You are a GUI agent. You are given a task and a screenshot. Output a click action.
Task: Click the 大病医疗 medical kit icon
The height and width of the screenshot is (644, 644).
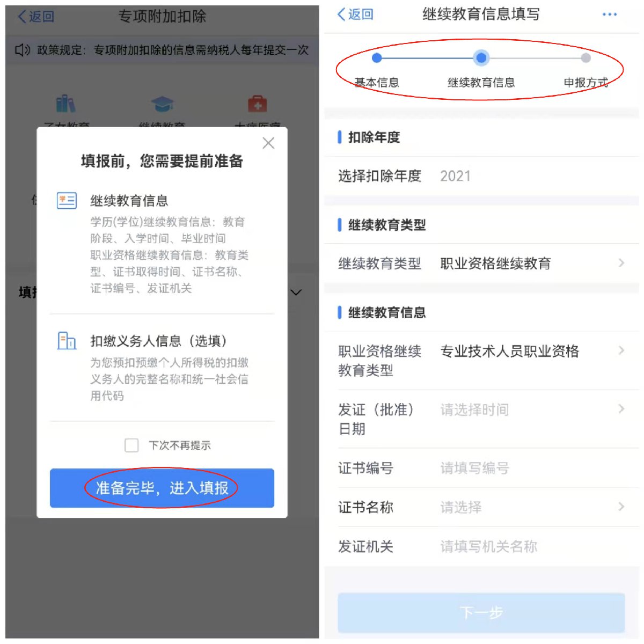click(257, 104)
